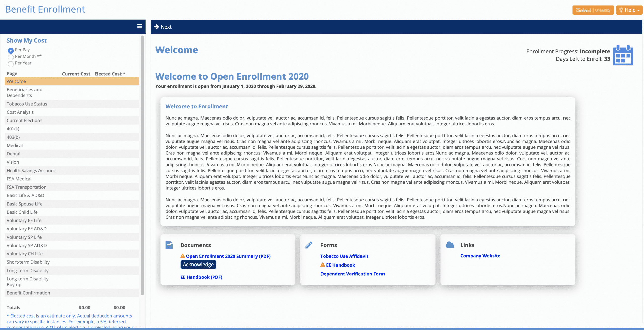Viewport: 644px width, 330px height.
Task: Click the sidebar vertical scrollbar
Action: click(x=142, y=165)
